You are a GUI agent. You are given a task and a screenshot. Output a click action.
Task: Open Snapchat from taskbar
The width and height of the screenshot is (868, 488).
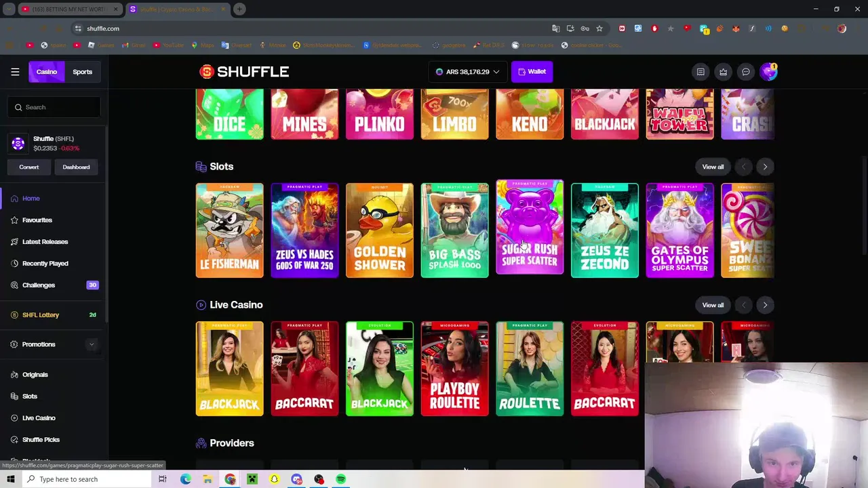[274, 479]
